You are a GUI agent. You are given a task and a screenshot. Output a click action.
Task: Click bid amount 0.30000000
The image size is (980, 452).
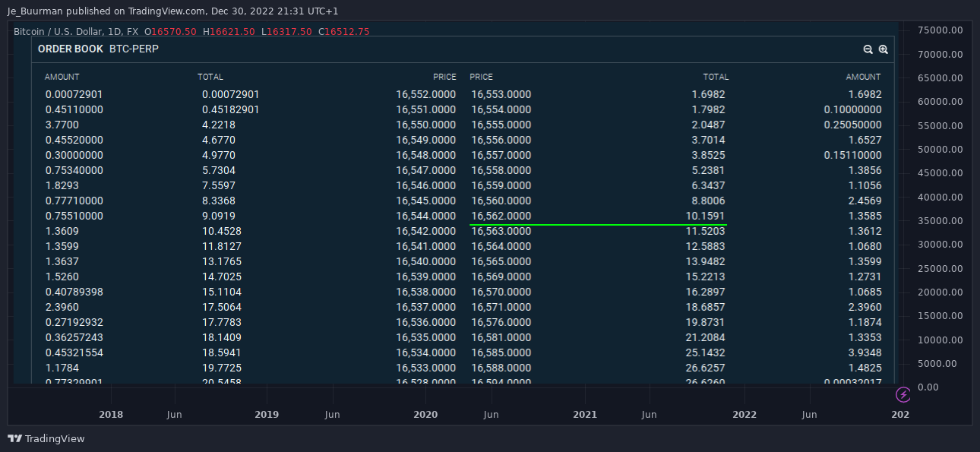(x=74, y=155)
